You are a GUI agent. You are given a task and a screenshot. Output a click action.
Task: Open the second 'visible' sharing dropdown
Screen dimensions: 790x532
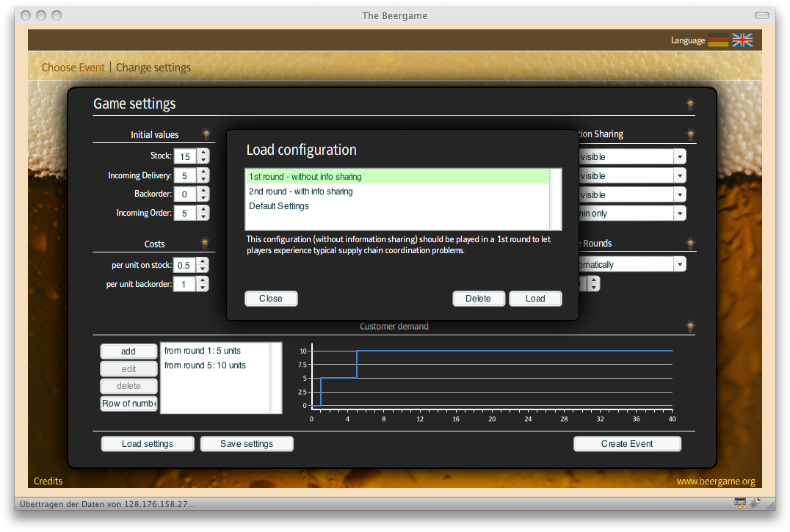pos(680,175)
